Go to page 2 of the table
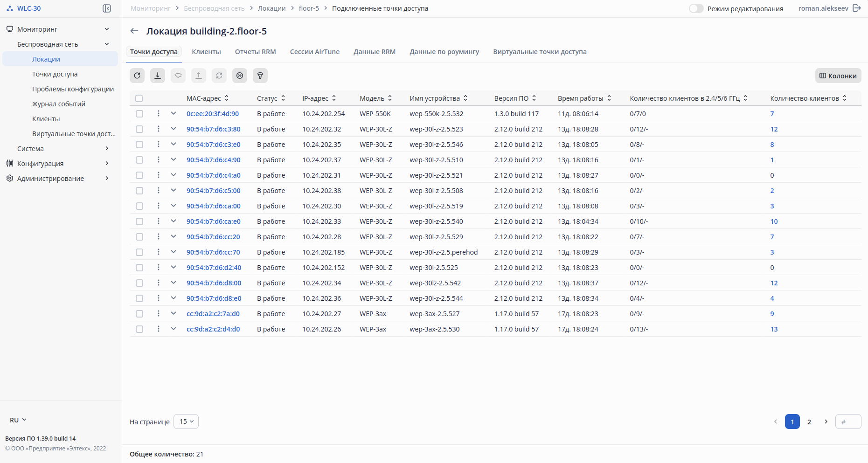Viewport: 868px width, 463px height. coord(809,422)
